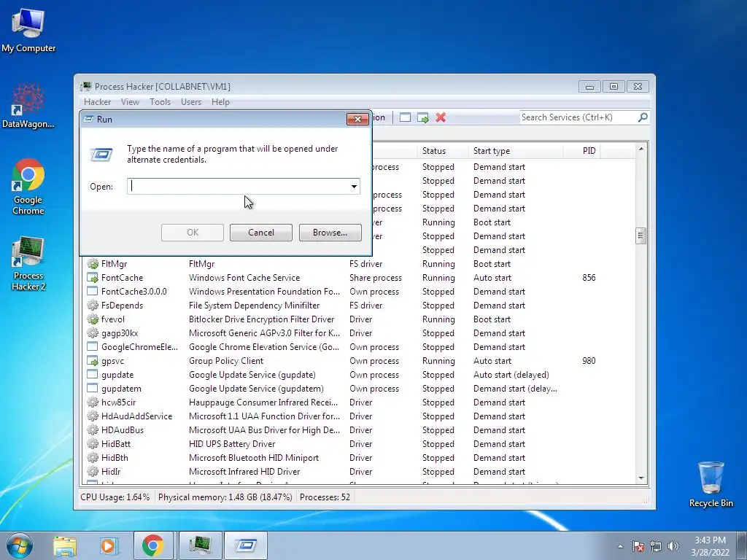Viewport: 747px width, 560px height.
Task: Click the Show desktop button on the taskbar
Action: pos(742,545)
